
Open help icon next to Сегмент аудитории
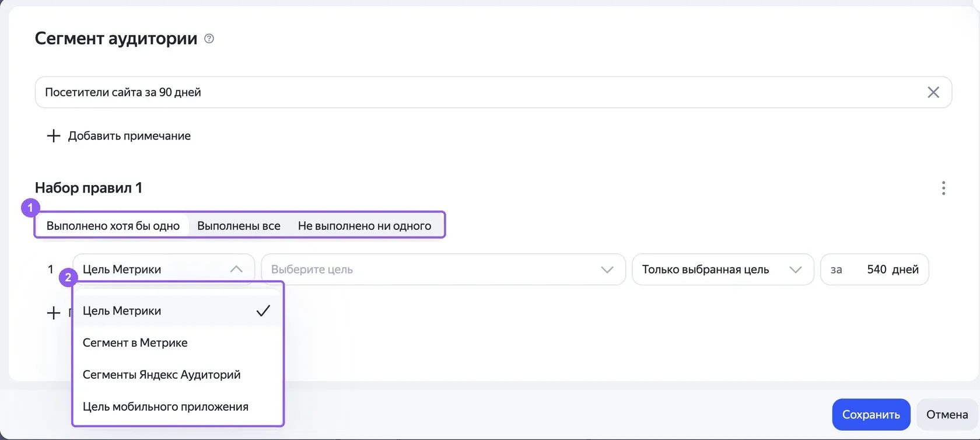[209, 39]
